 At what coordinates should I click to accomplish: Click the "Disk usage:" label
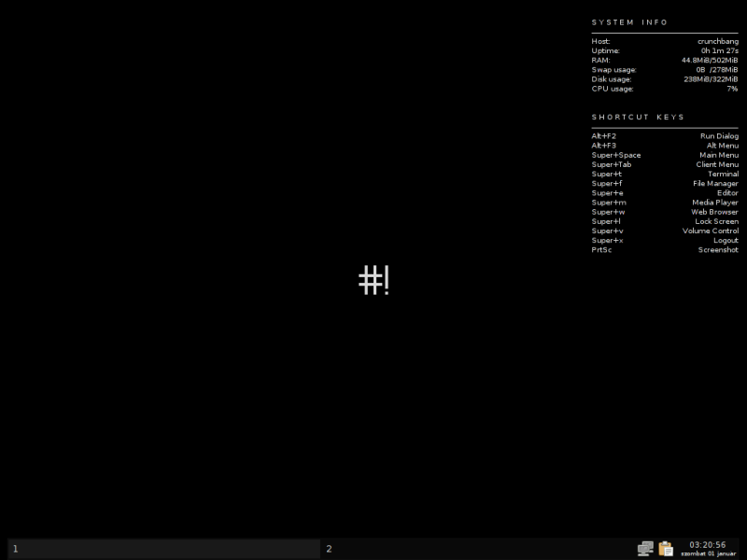[x=612, y=79]
